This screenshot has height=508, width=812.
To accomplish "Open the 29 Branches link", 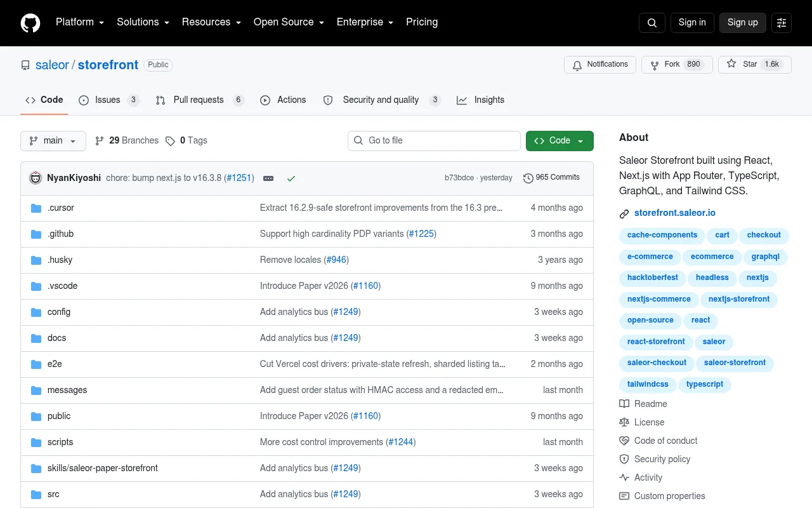I will pos(127,141).
